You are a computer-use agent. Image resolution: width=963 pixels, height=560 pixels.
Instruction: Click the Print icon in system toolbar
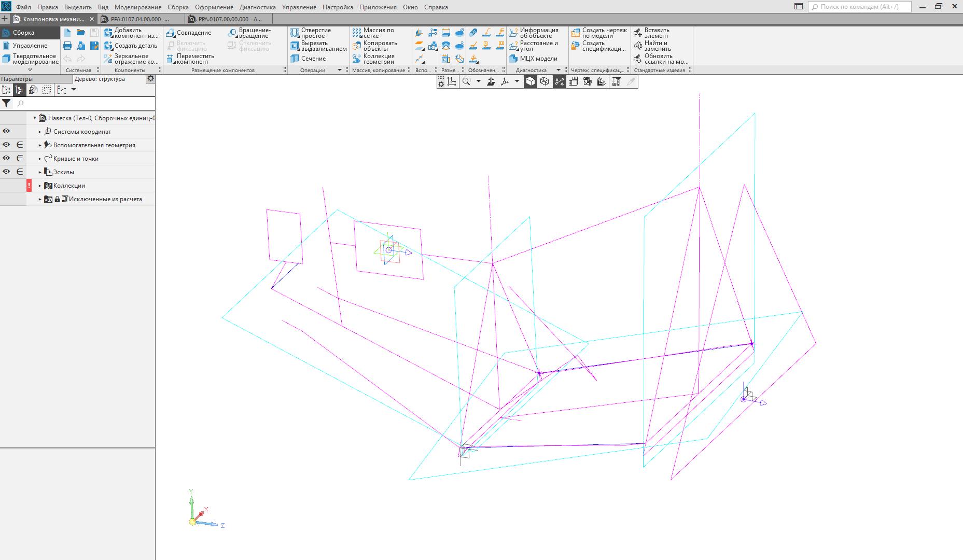[x=67, y=46]
